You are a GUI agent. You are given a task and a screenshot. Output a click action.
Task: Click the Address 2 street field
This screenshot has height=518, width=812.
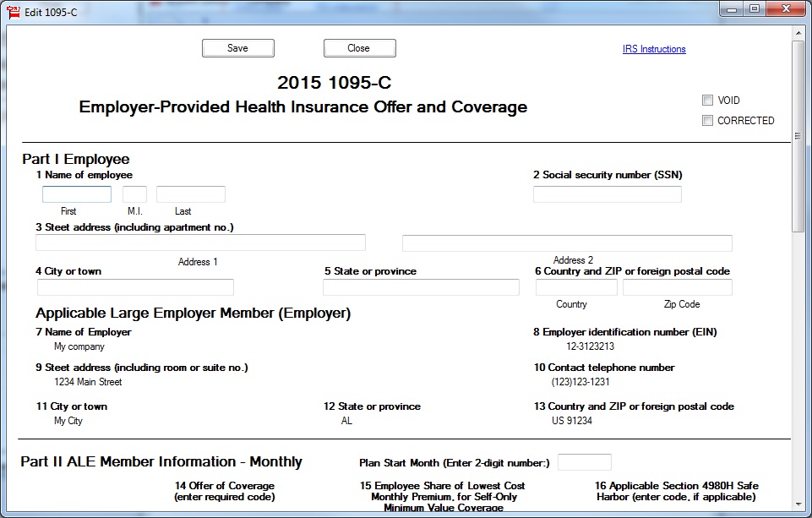click(x=567, y=243)
